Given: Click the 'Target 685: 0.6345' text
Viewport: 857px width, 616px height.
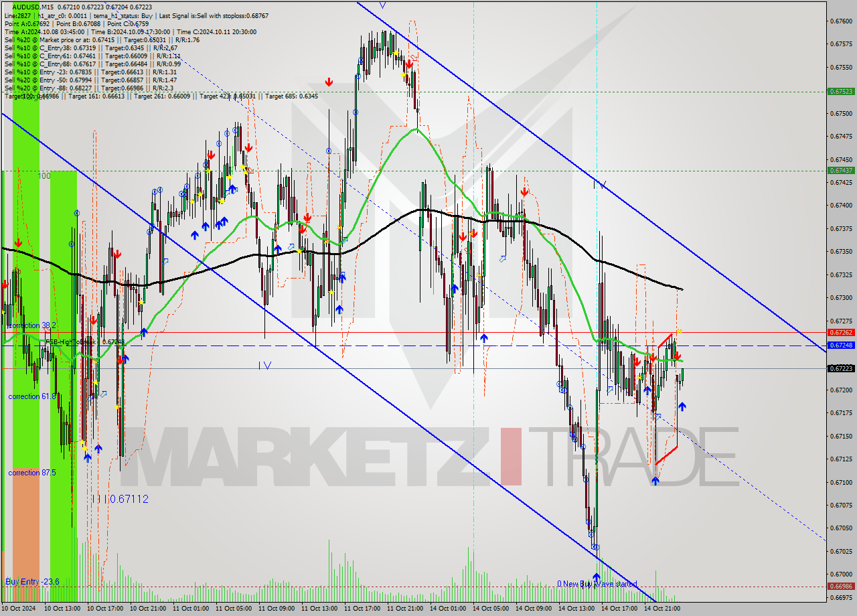Looking at the screenshot, I should click(x=291, y=96).
